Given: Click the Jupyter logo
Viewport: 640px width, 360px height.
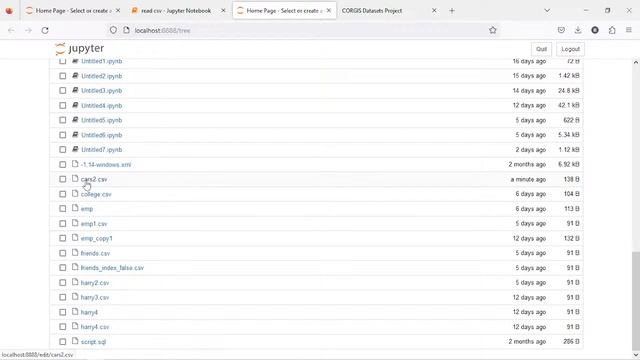Looking at the screenshot, I should click(x=80, y=49).
